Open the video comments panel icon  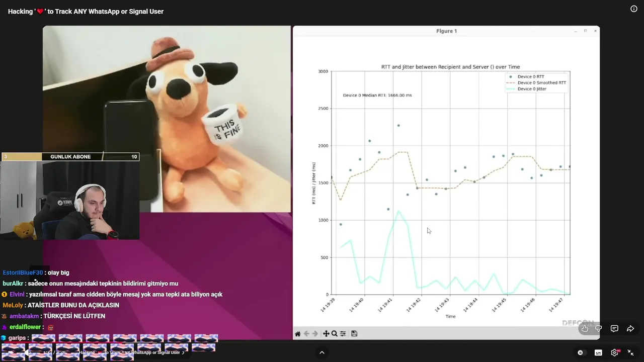coord(614,329)
